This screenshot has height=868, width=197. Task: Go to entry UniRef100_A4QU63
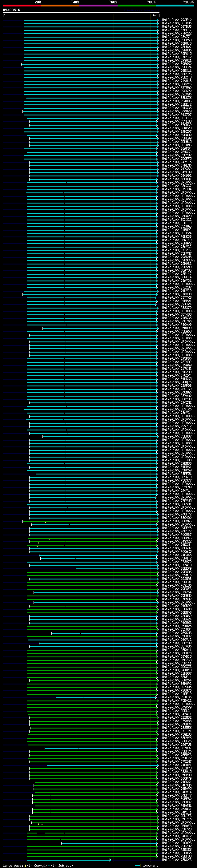tap(176, 622)
